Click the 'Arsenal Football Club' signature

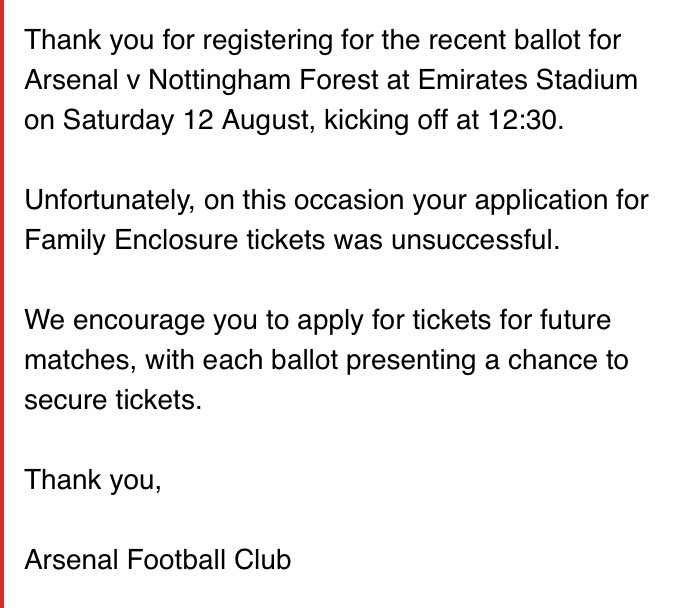(158, 558)
